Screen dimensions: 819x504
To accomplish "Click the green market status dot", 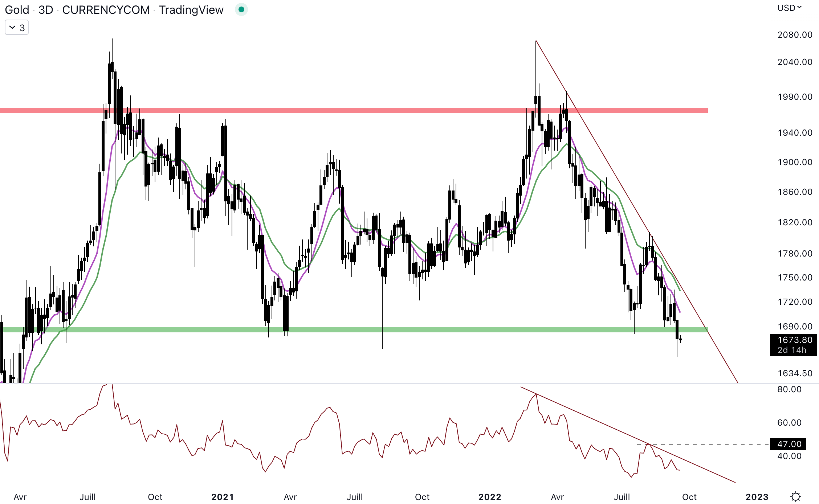I will pyautogui.click(x=241, y=9).
